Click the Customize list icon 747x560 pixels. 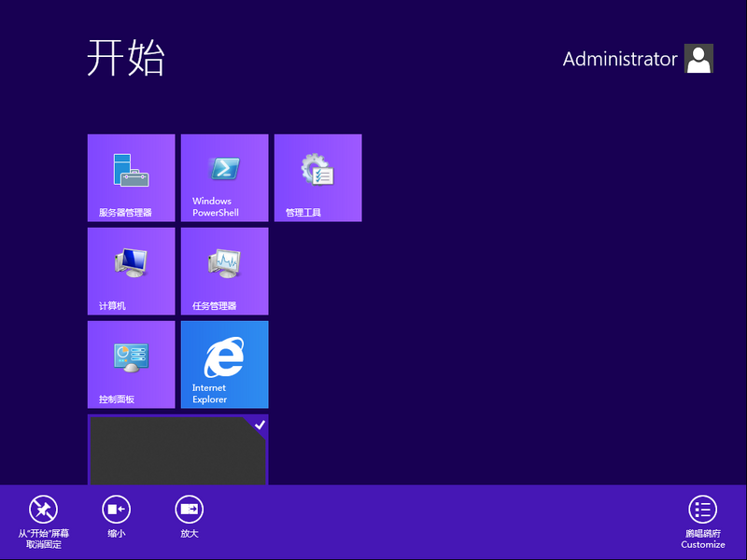click(x=702, y=509)
